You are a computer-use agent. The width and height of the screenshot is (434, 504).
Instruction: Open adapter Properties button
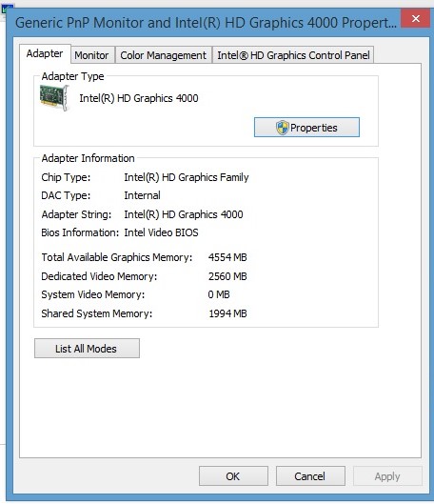pyautogui.click(x=306, y=128)
